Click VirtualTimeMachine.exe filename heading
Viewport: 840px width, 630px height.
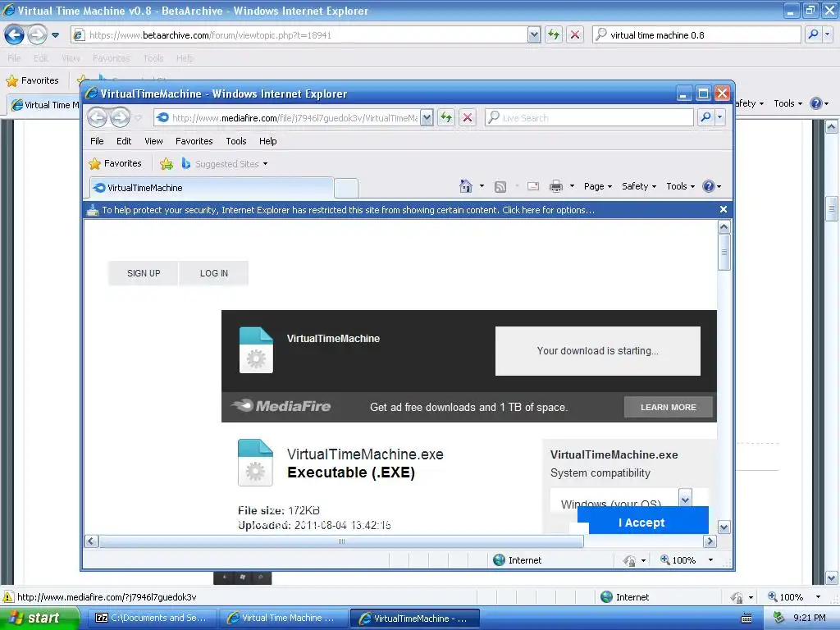tap(365, 454)
